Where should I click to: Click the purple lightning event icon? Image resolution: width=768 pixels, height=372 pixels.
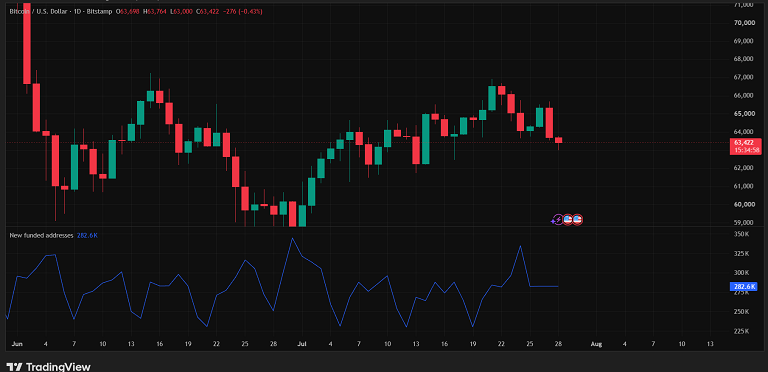557,220
